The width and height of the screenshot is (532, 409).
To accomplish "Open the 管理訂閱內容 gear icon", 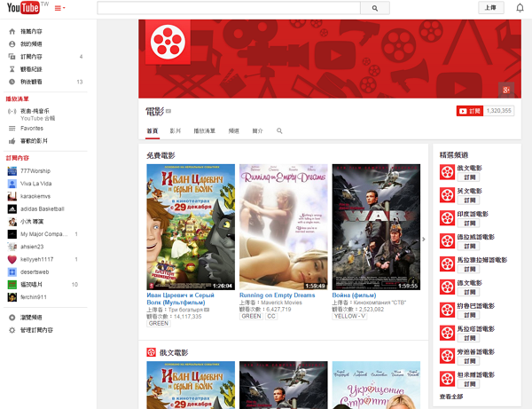I will [x=12, y=329].
